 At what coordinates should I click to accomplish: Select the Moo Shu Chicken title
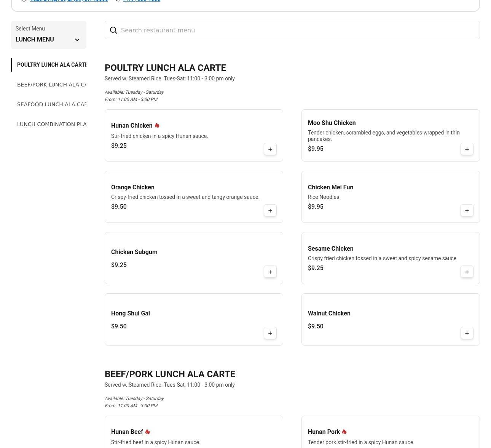[332, 123]
